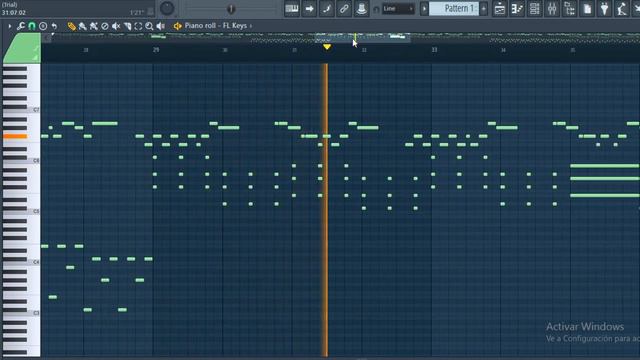Click the stamp-shaped button in top toolbar

pos(361,9)
